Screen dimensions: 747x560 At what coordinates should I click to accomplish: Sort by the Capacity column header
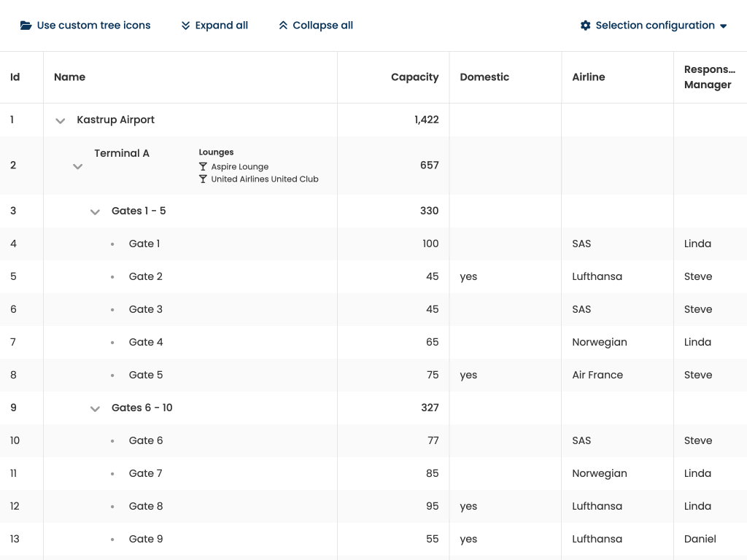pyautogui.click(x=414, y=77)
